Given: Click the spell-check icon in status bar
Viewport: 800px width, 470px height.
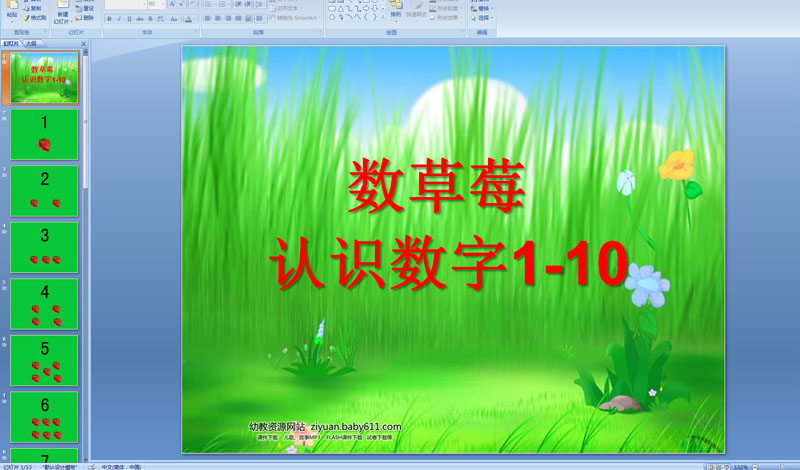Looking at the screenshot, I should (91, 466).
